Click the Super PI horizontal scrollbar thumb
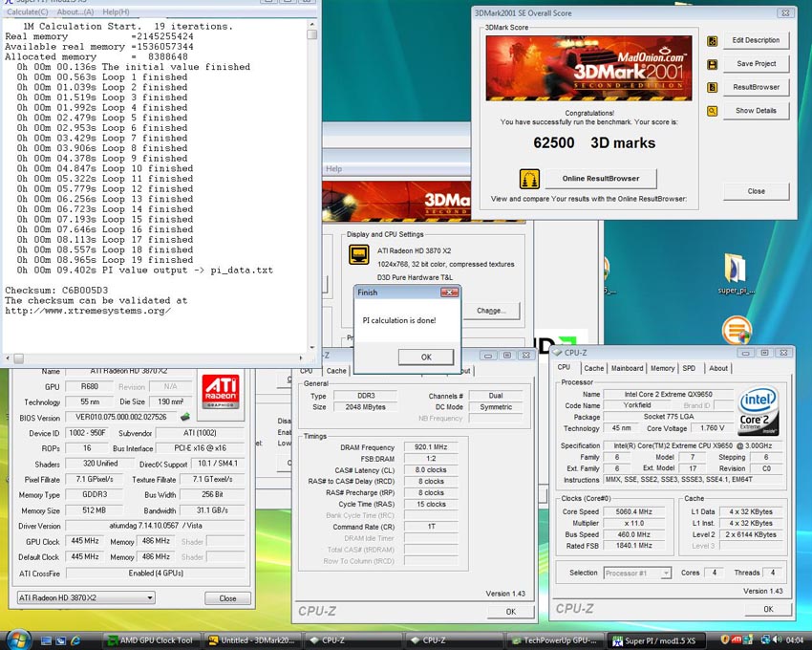 pyautogui.click(x=19, y=358)
